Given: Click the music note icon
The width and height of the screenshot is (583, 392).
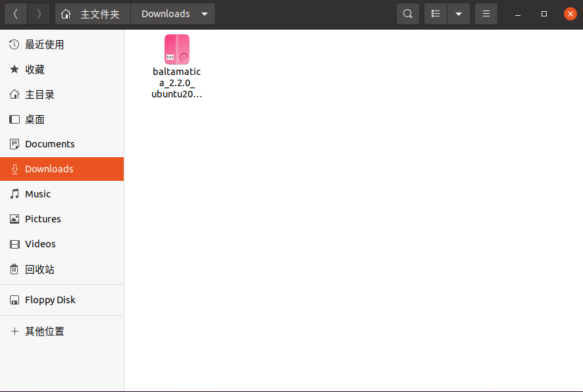Looking at the screenshot, I should [x=14, y=194].
